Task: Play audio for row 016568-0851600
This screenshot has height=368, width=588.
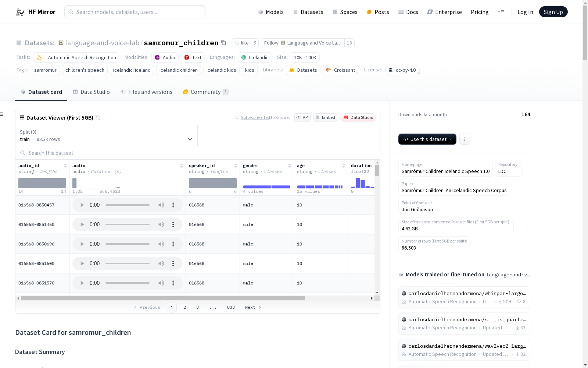Action: pos(82,263)
